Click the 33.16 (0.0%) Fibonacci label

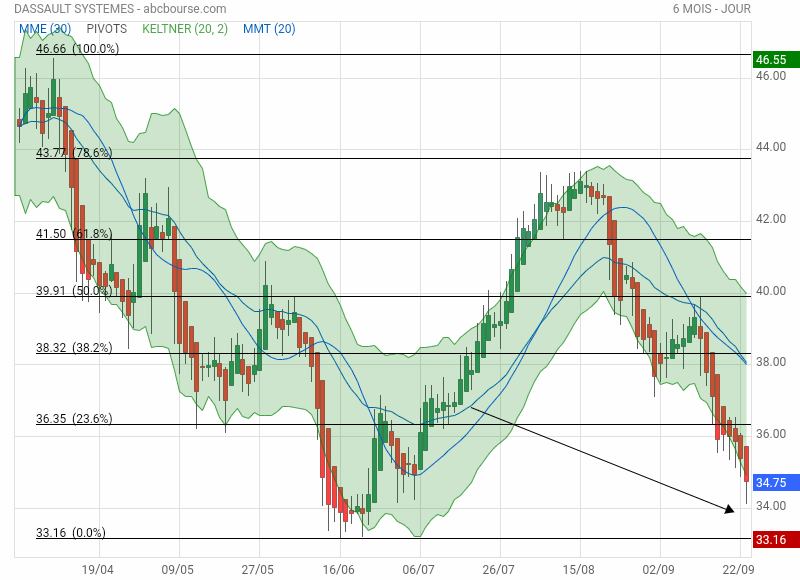[71, 533]
